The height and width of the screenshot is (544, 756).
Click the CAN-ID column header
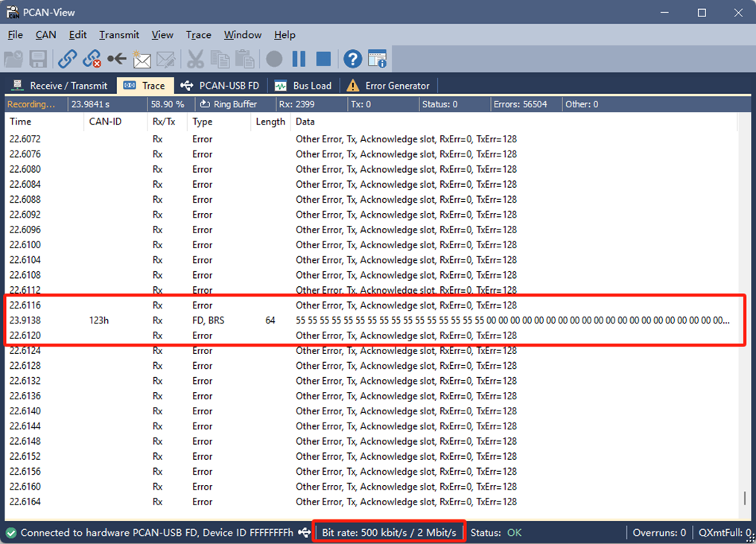pyautogui.click(x=115, y=121)
